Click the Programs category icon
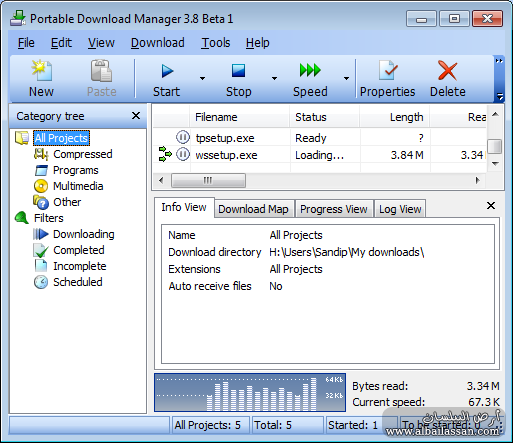513x443 pixels. point(41,170)
